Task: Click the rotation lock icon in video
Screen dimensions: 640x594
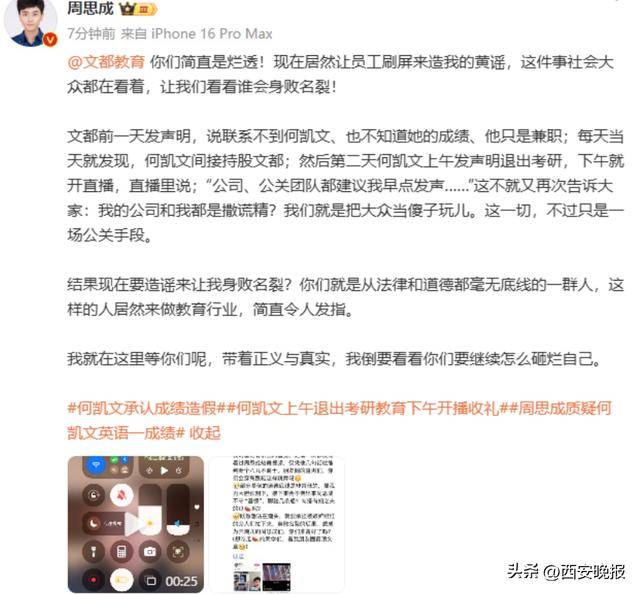Action: [x=93, y=496]
